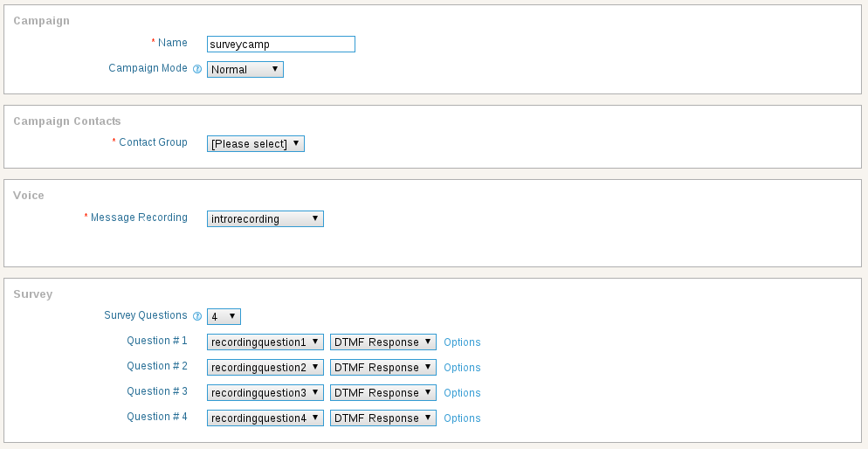Click Options link for Question 3
Image resolution: width=868 pixels, height=449 pixels.
(462, 393)
